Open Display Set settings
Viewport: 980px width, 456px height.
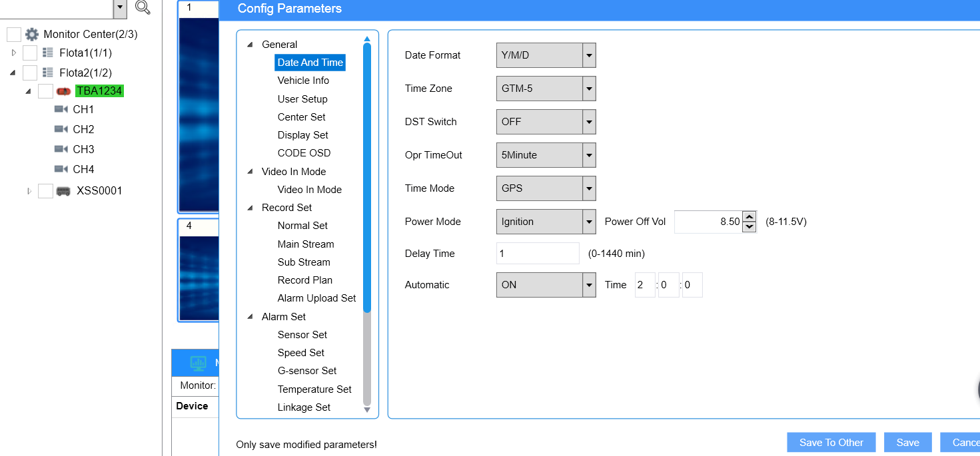tap(303, 135)
